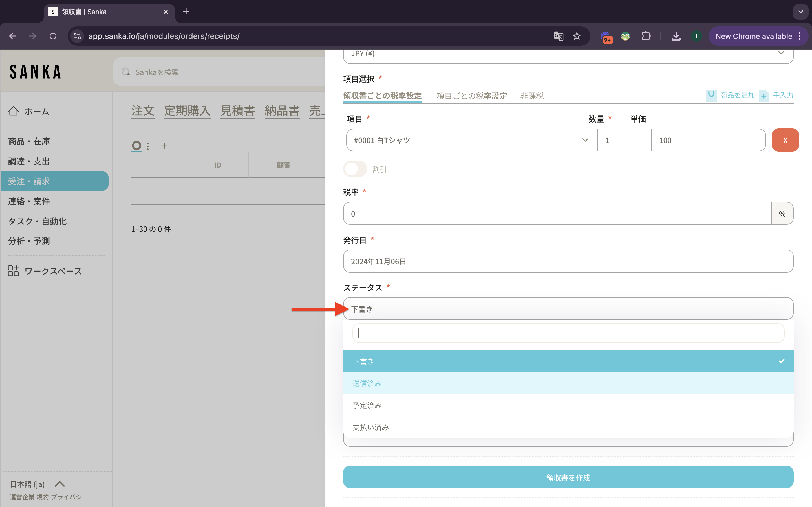Click 領収書を作成 button
This screenshot has height=507, width=812.
point(568,477)
